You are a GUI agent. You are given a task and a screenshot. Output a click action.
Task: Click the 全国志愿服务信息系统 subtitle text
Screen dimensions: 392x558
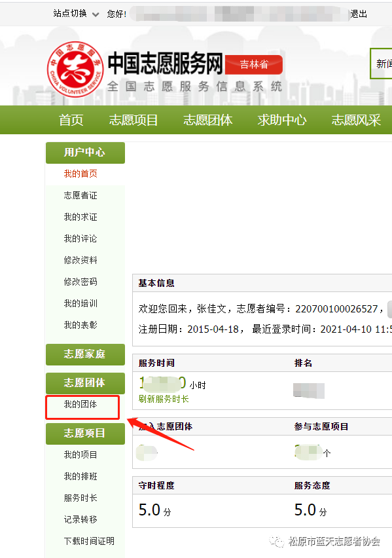pos(194,86)
